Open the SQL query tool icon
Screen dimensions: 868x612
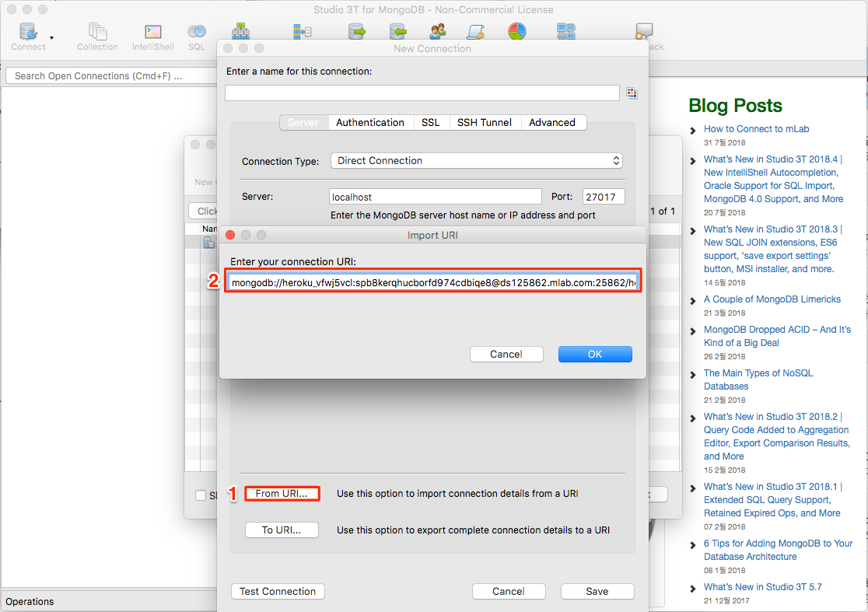pyautogui.click(x=196, y=31)
